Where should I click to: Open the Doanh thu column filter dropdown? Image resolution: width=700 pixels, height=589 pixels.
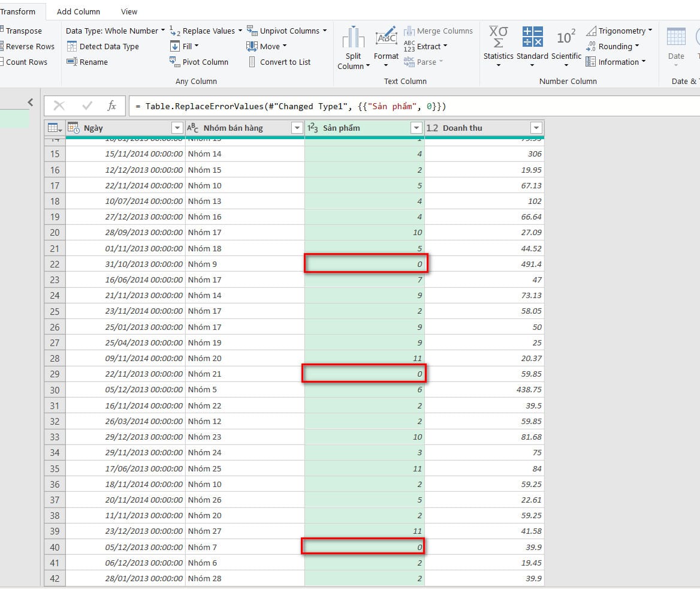point(536,128)
